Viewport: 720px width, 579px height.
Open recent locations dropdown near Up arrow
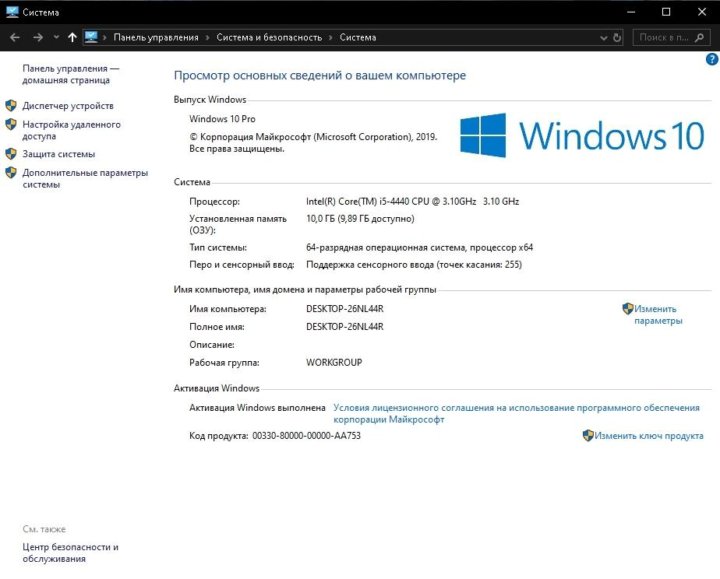54,37
